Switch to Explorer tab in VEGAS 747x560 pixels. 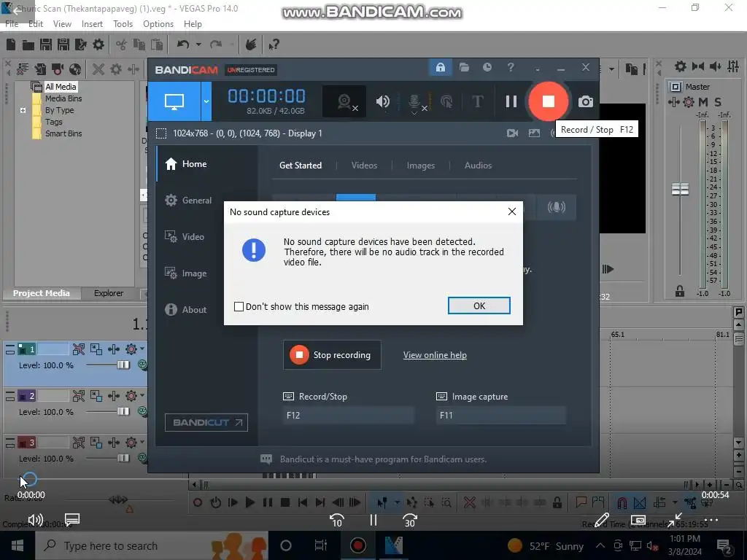click(109, 293)
